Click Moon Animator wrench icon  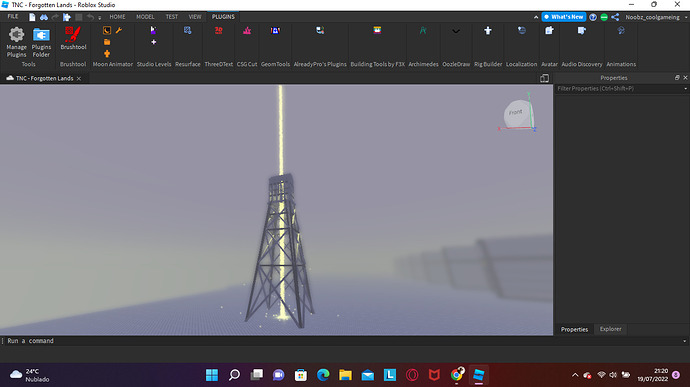[x=119, y=30]
